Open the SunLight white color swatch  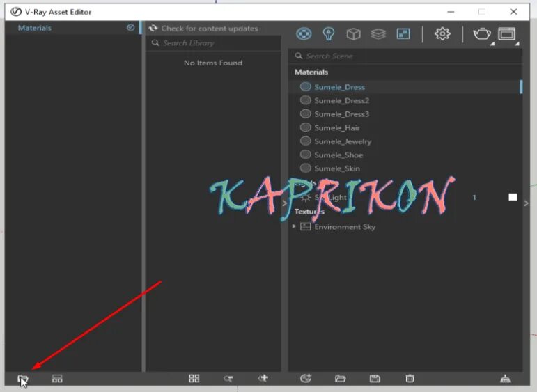click(x=513, y=197)
